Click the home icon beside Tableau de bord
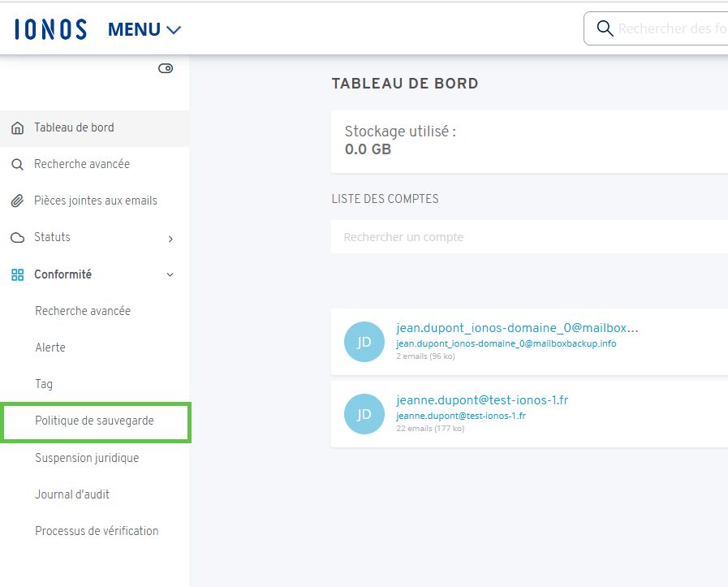Screen dimensions: 728x587 18,127
